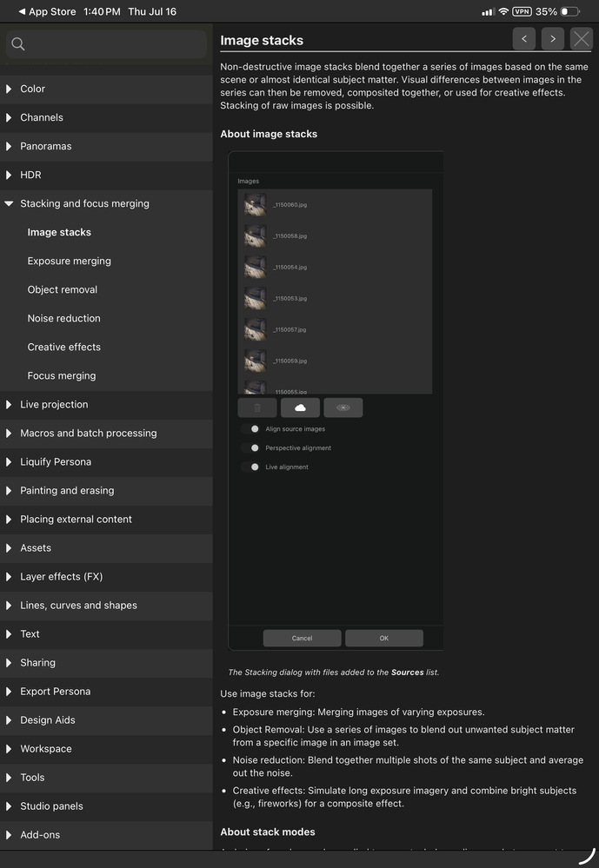Tap the battery indicator in status bar
This screenshot has width=599, height=868.
tap(570, 11)
